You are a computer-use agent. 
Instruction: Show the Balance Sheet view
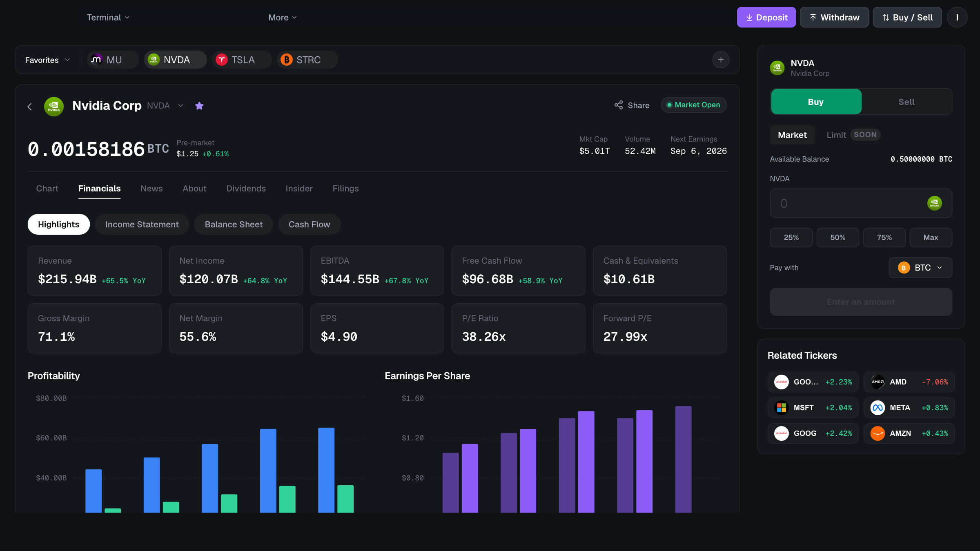click(234, 224)
